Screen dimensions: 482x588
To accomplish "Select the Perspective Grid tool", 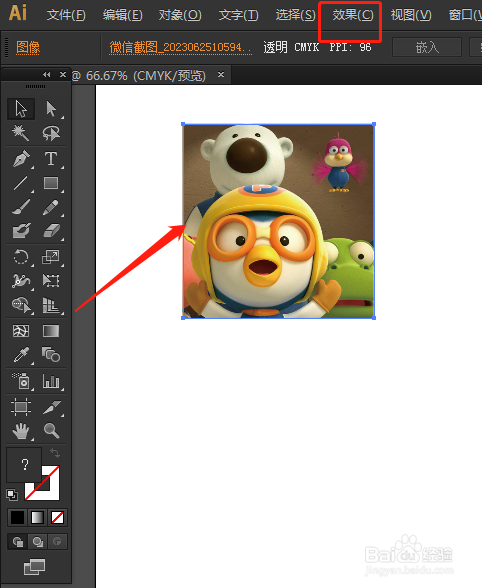I will (51, 305).
